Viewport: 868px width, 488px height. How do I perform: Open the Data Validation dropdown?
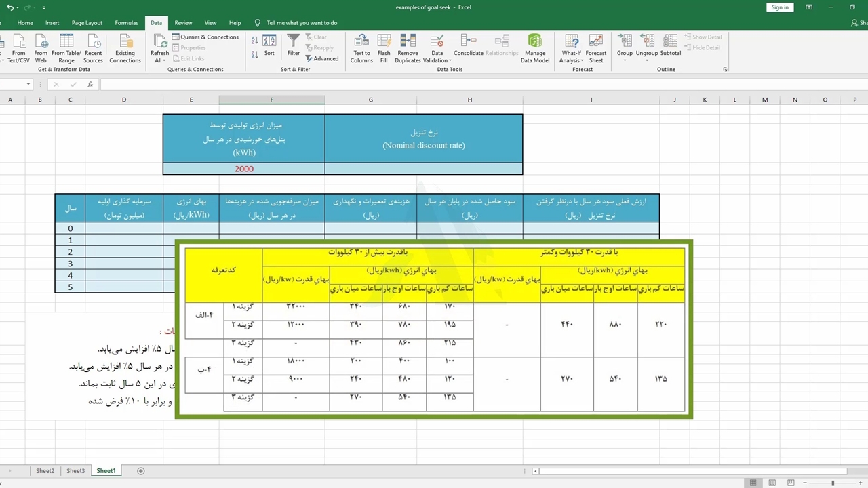click(437, 60)
